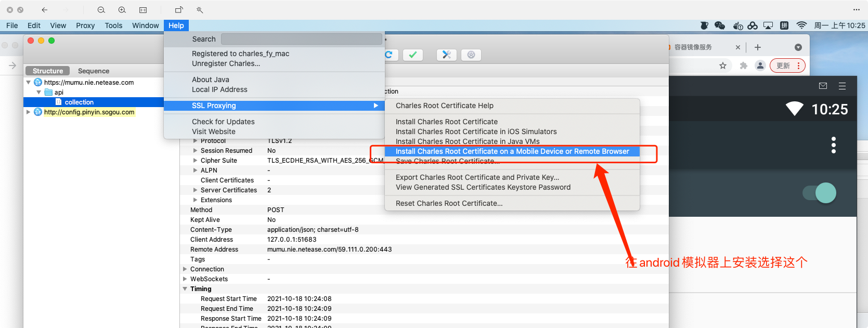This screenshot has height=328, width=868.
Task: Expand the Server Certificates row
Action: click(196, 190)
